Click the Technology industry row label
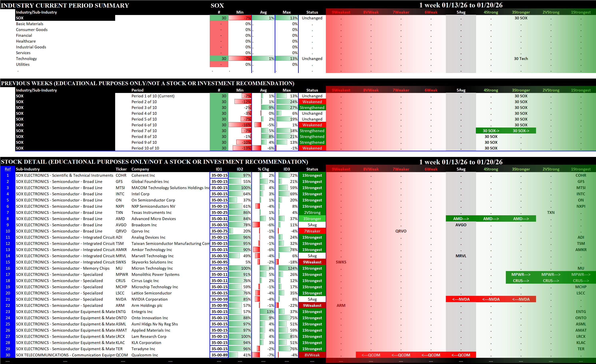This screenshot has width=596, height=364. [x=26, y=59]
